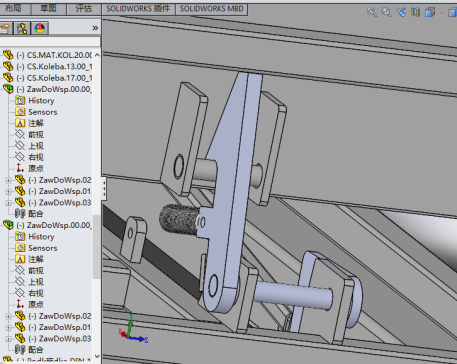Open the SOLIDWORKS 插件 tab
The width and height of the screenshot is (457, 364).
tap(138, 9)
